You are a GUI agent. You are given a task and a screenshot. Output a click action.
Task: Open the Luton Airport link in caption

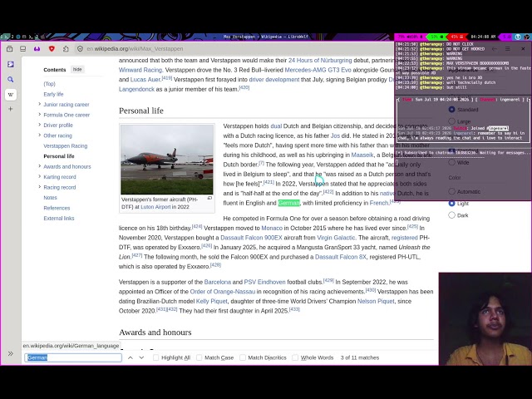coord(155,207)
